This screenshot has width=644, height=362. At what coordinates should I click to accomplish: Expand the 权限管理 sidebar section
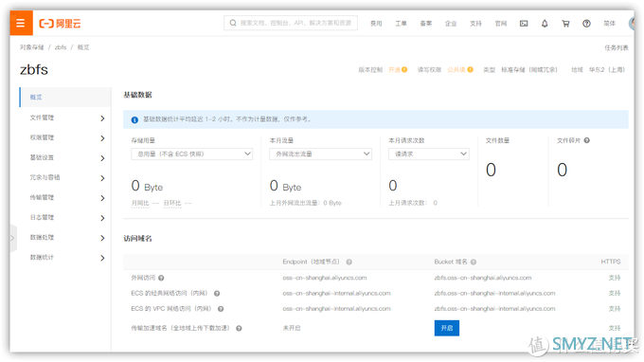click(x=65, y=138)
